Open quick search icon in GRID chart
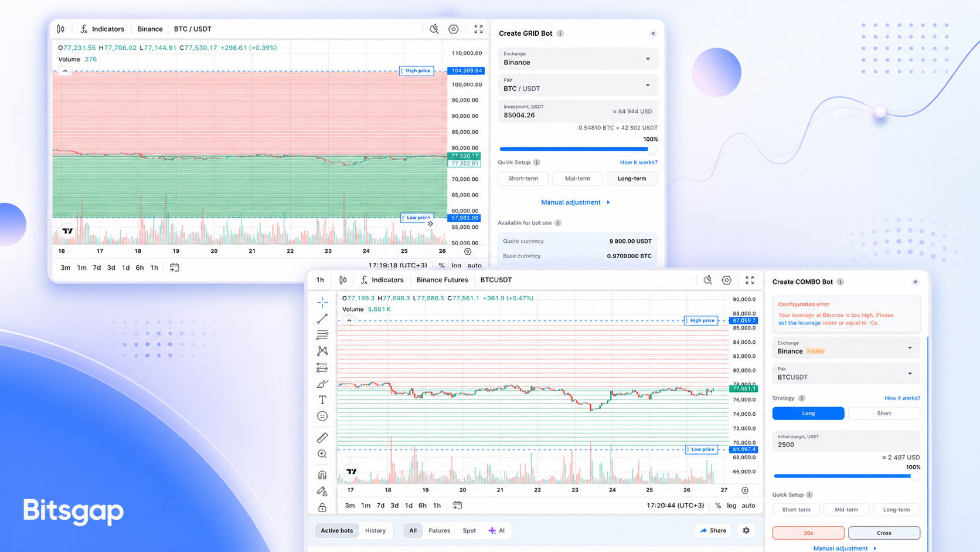980x552 pixels. (x=434, y=29)
